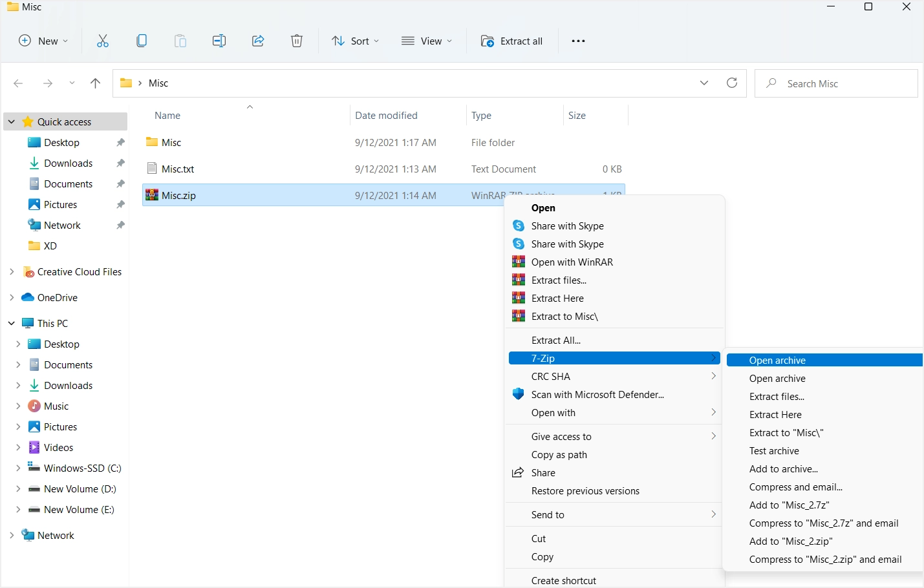924x588 pixels.
Task: Go up one folder with up arrow
Action: tap(96, 83)
